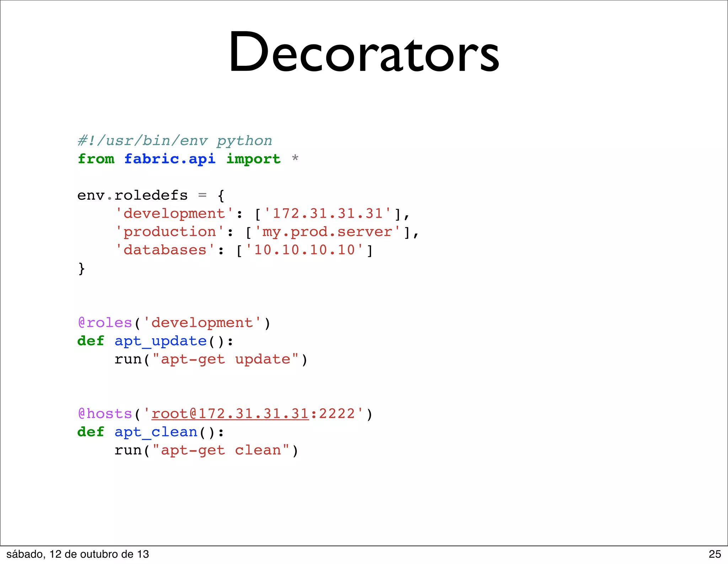Click the '@hosts' decorator
The width and height of the screenshot is (728, 564).
[x=105, y=414]
